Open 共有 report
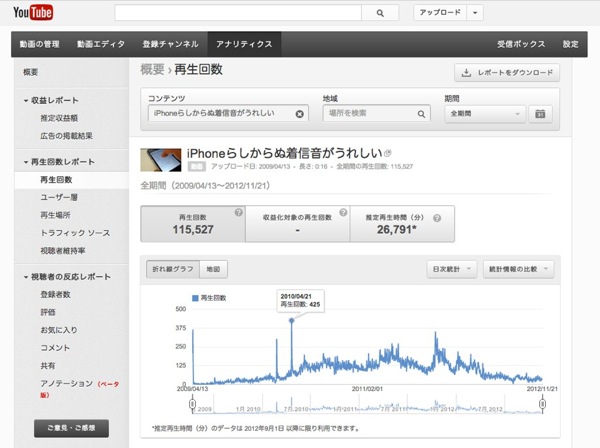Viewport: 600px width, 448px height. click(x=48, y=366)
